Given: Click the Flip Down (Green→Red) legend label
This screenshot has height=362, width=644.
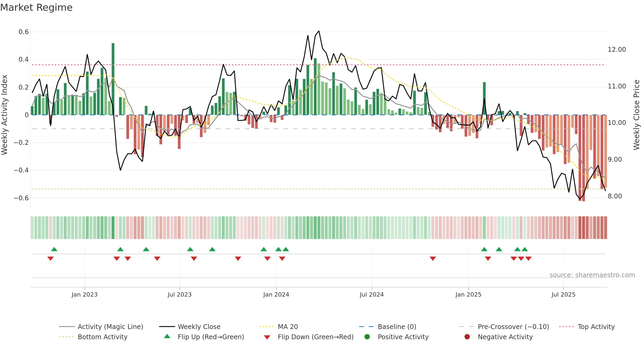Looking at the screenshot, I should [x=316, y=337].
